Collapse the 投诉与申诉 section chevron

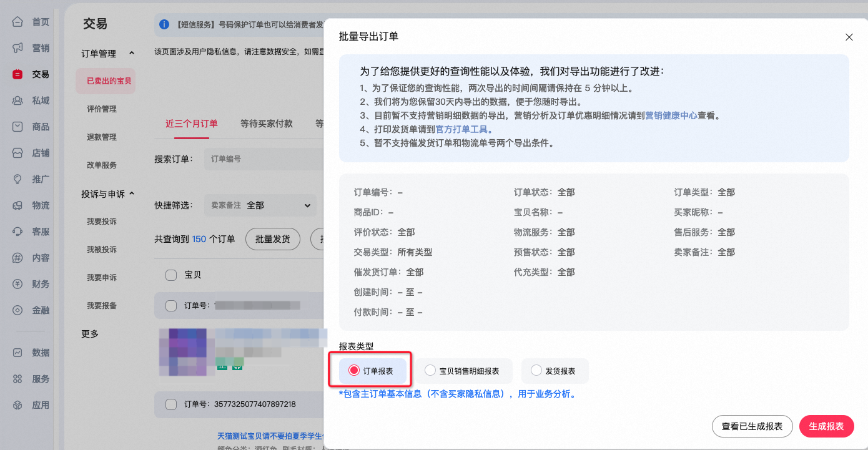click(x=131, y=194)
